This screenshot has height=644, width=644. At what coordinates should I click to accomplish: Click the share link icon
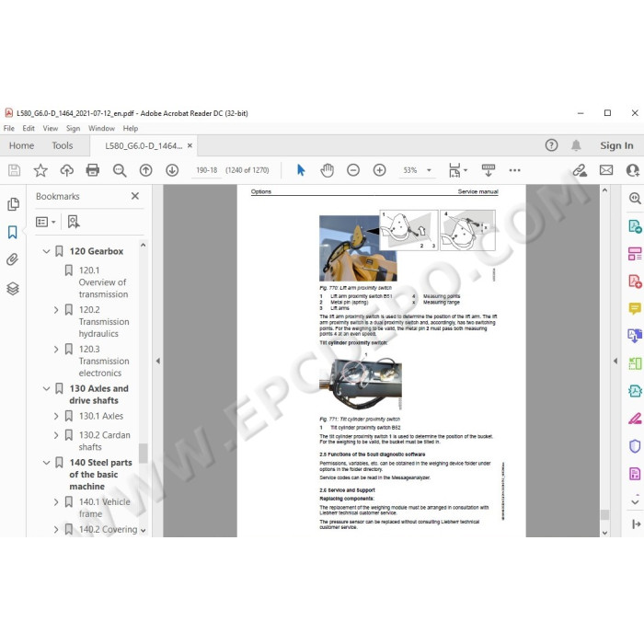[580, 170]
